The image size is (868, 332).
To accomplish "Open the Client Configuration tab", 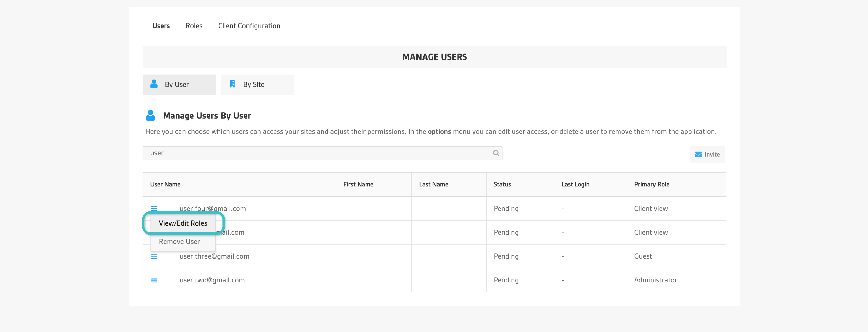I will pyautogui.click(x=249, y=26).
